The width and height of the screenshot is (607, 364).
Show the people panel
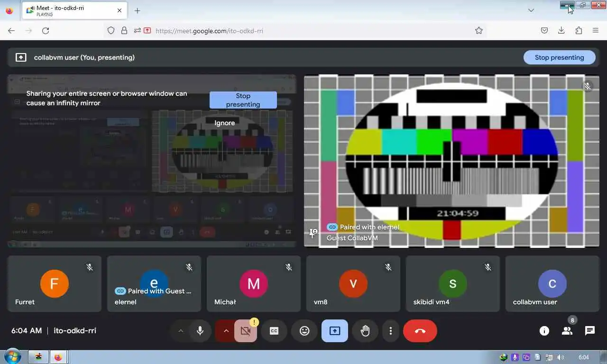[567, 331]
